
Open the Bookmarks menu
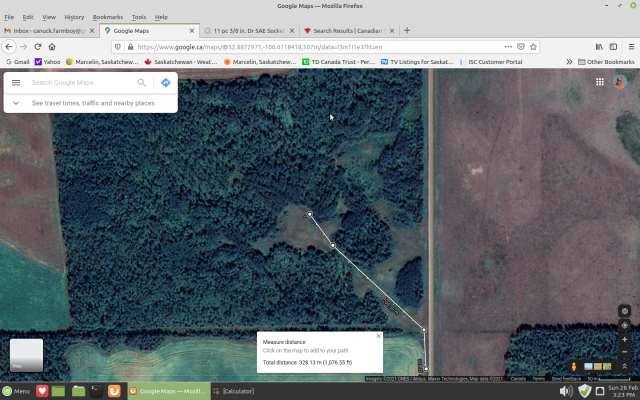(108, 17)
